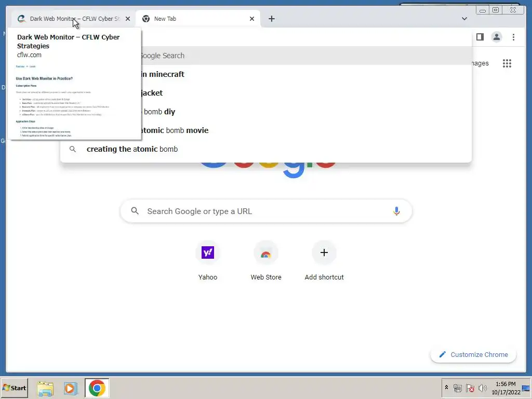The width and height of the screenshot is (532, 399).
Task: Click the magnifier icon beside 'creating the atomic bomb'
Action: 73,149
